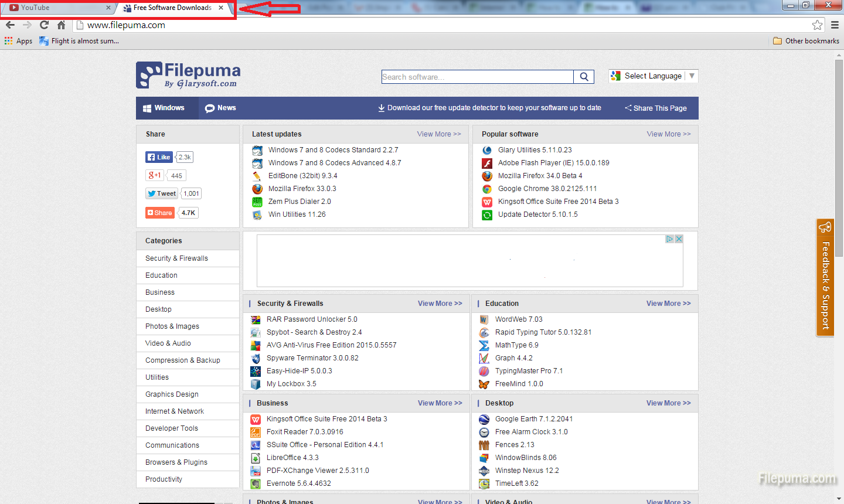
Task: Click View More for Popular software
Action: click(668, 134)
